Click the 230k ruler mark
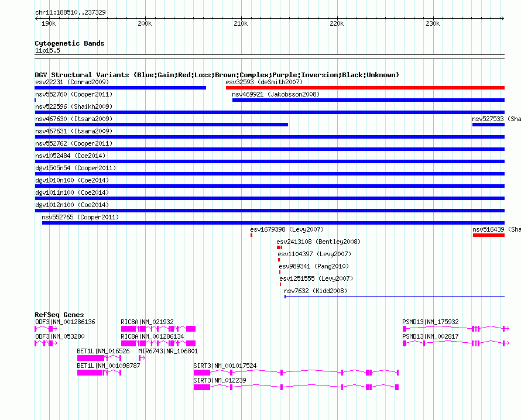 point(433,23)
